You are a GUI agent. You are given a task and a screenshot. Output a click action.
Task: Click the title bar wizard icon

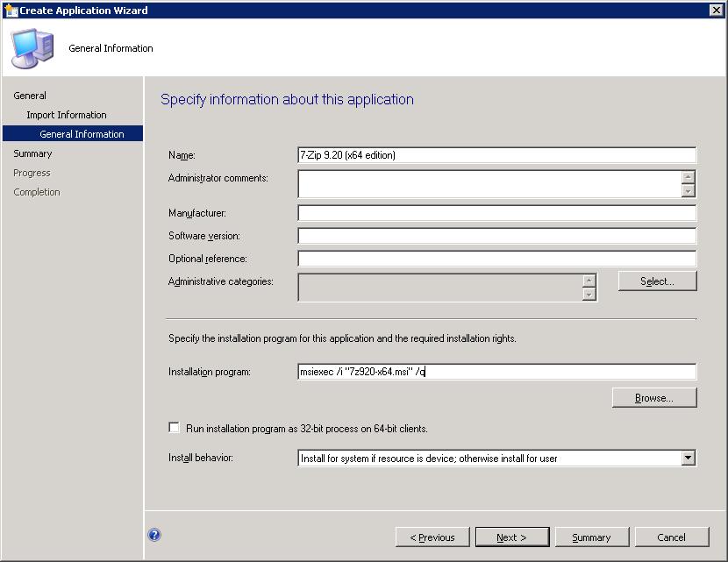(x=11, y=11)
